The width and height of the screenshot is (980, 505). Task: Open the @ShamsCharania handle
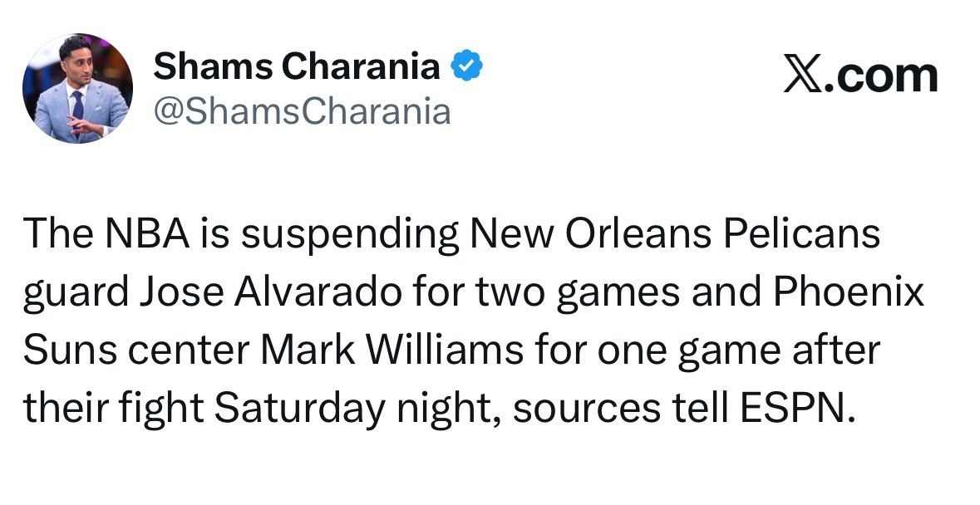(x=302, y=110)
